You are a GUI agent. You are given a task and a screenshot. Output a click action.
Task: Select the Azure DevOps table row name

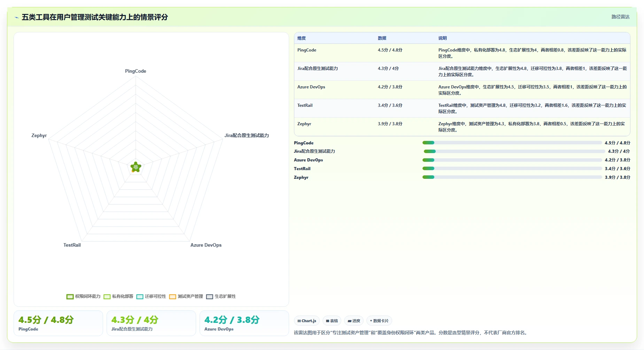(x=311, y=87)
